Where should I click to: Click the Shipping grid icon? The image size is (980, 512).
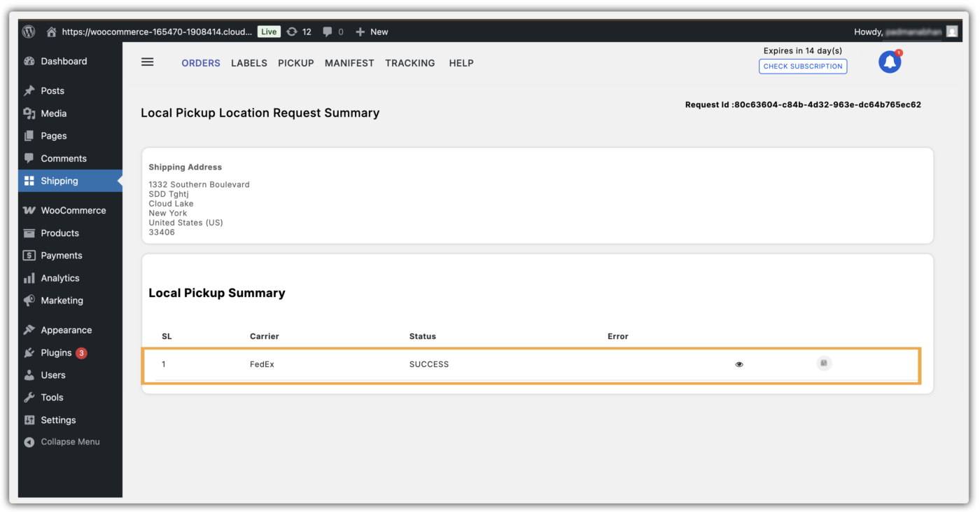pyautogui.click(x=29, y=181)
